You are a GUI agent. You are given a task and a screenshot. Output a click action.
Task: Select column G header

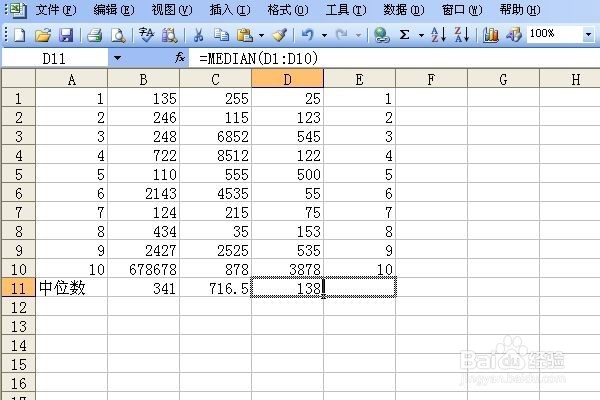[x=503, y=79]
